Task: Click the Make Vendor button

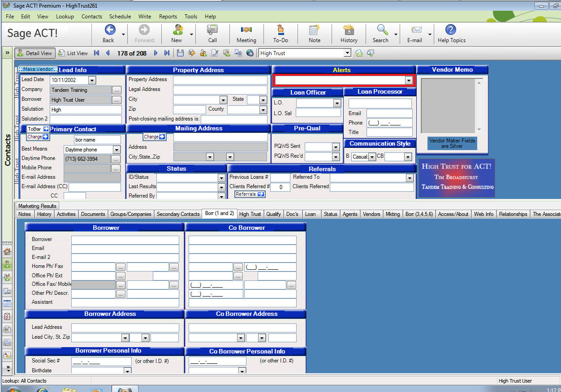Action: 38,69
